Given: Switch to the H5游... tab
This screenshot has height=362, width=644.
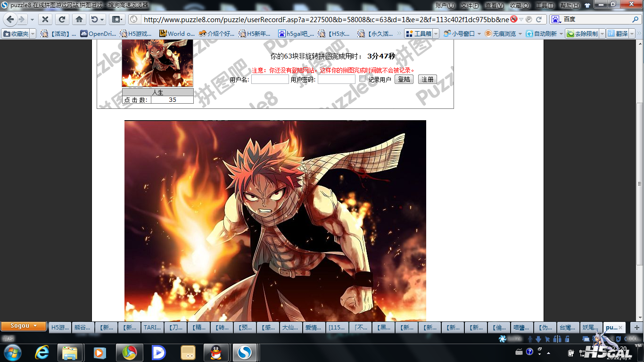Looking at the screenshot, I should coord(60,327).
